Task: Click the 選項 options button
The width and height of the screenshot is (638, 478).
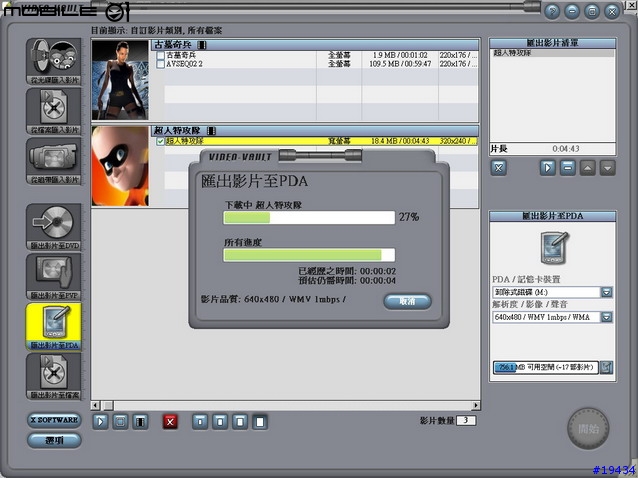Action: click(54, 440)
